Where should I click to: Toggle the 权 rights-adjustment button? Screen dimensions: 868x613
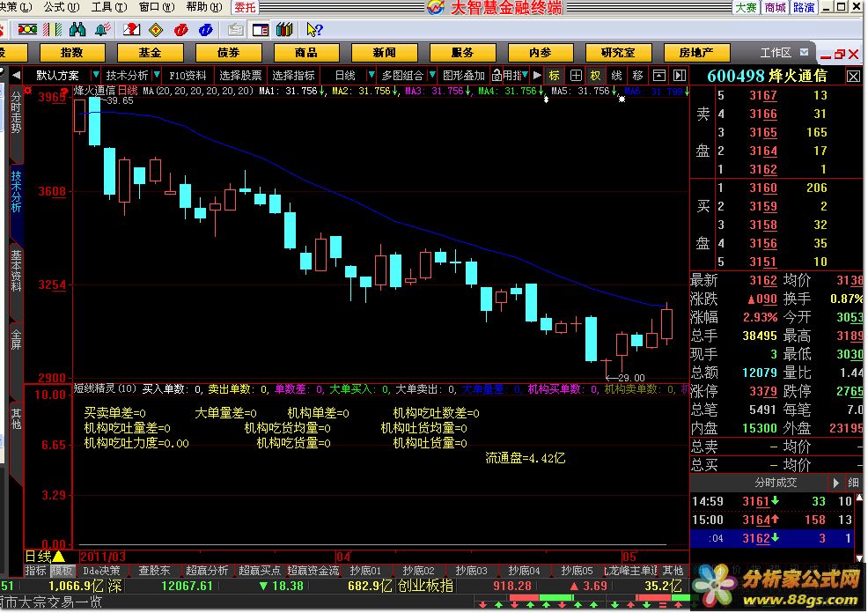coord(596,76)
